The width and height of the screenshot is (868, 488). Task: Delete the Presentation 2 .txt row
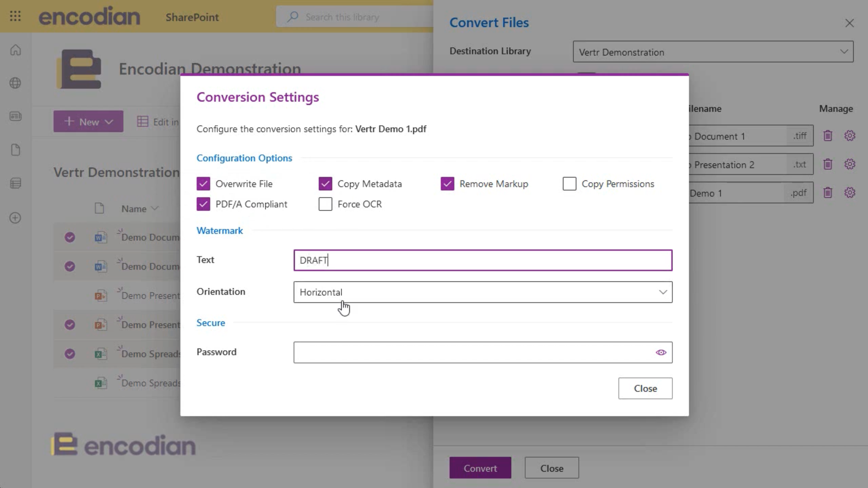(828, 164)
